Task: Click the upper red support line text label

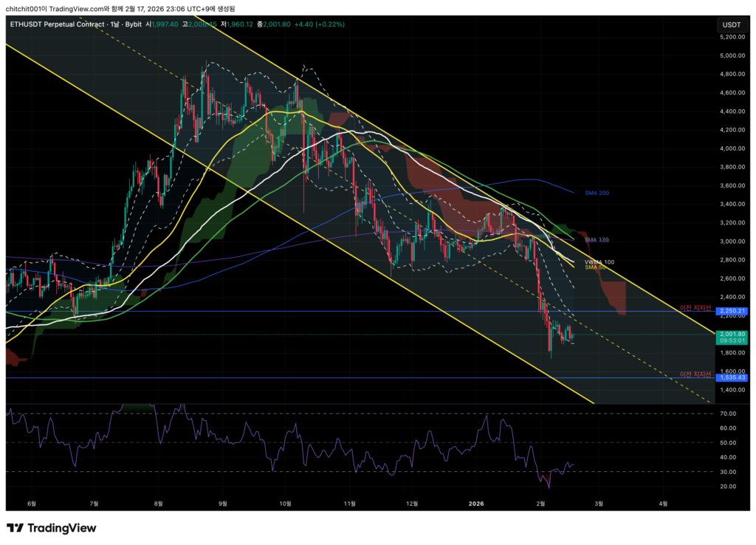Action: (x=695, y=306)
